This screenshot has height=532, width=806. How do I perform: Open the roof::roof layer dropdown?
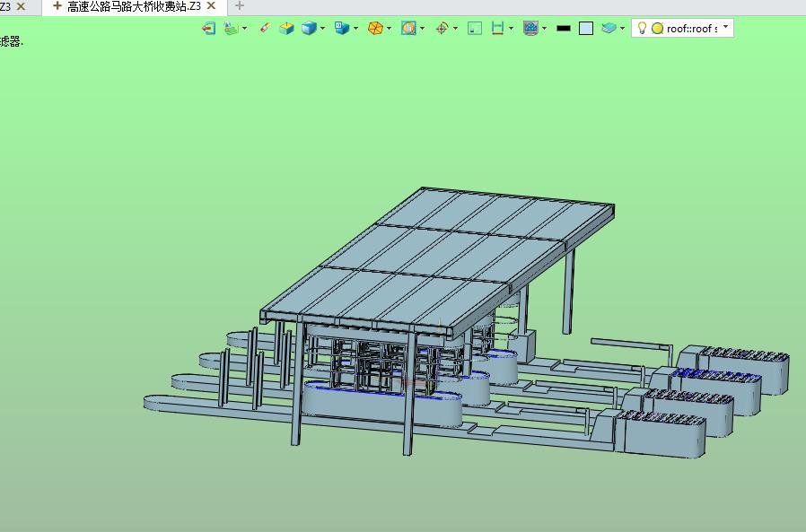pos(725,27)
